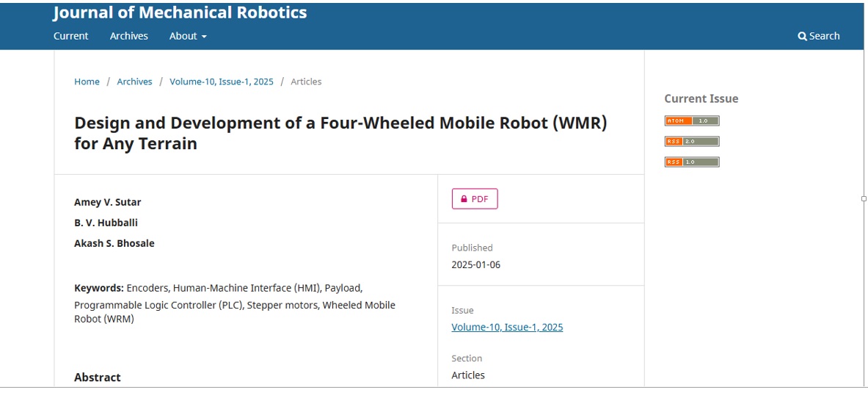Open the Current menu item
The height and width of the screenshot is (393, 868).
pyautogui.click(x=71, y=36)
